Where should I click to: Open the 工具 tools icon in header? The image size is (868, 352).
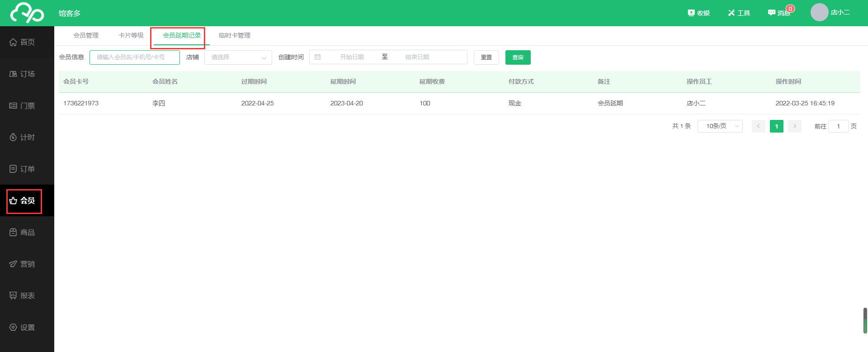pos(731,13)
